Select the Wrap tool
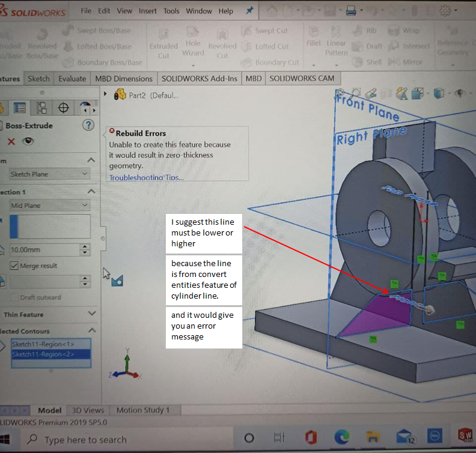 [x=404, y=31]
